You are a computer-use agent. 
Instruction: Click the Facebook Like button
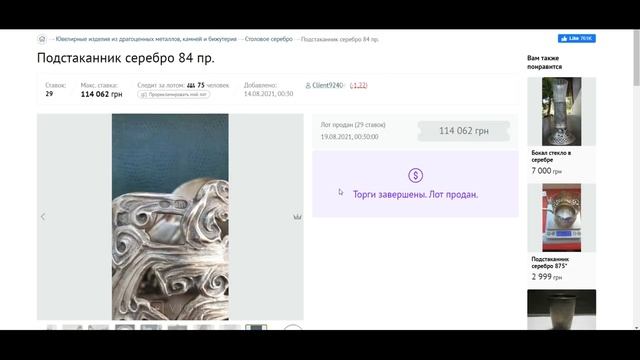coord(577,38)
